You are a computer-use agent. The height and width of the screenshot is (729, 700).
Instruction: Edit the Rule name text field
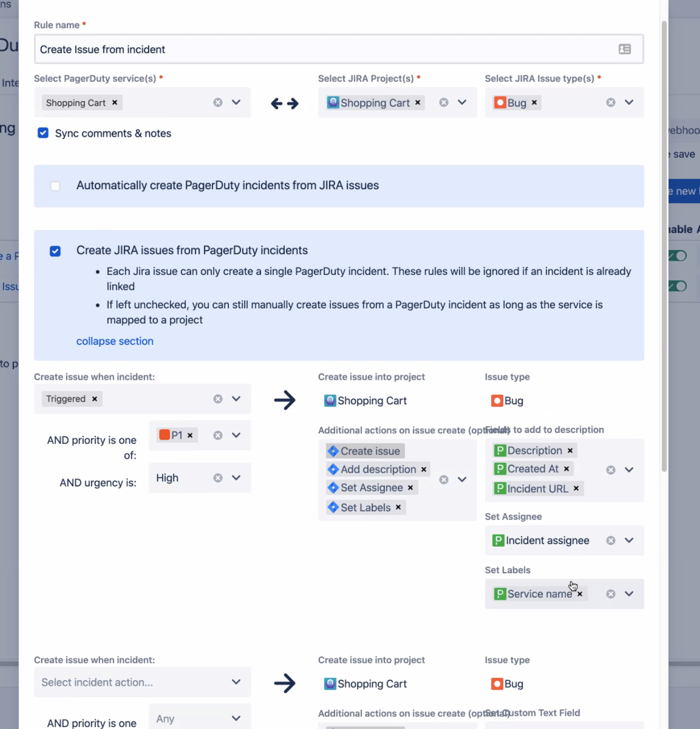(339, 49)
